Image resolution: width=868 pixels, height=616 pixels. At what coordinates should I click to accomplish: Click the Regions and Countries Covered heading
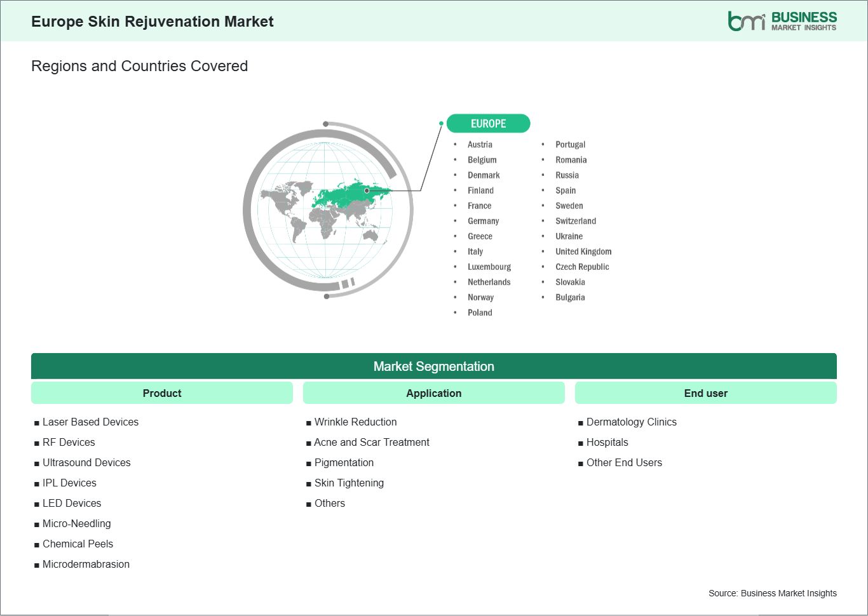[140, 66]
